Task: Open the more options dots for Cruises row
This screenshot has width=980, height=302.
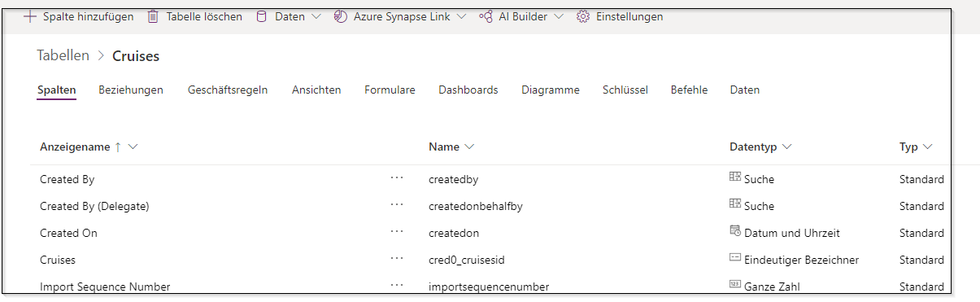Action: [397, 259]
